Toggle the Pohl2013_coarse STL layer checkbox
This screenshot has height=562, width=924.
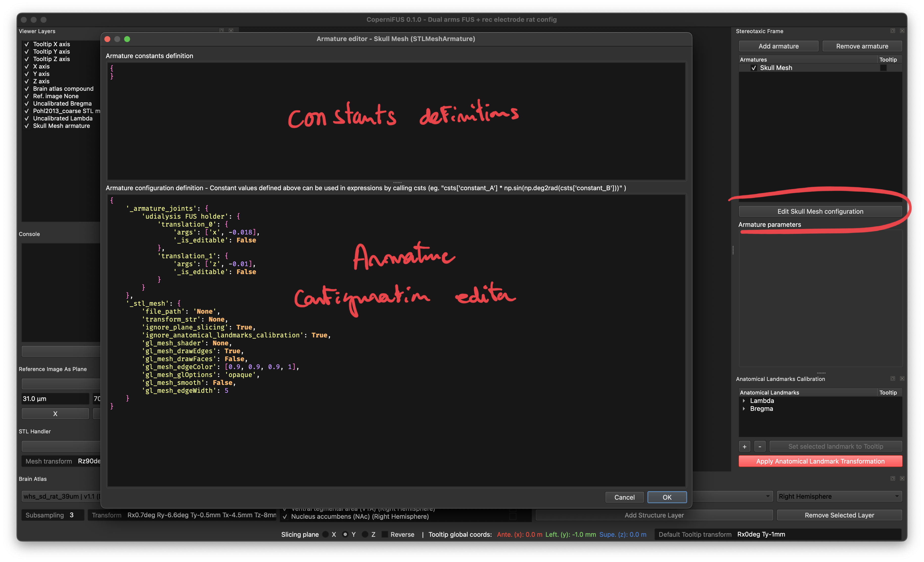click(27, 111)
